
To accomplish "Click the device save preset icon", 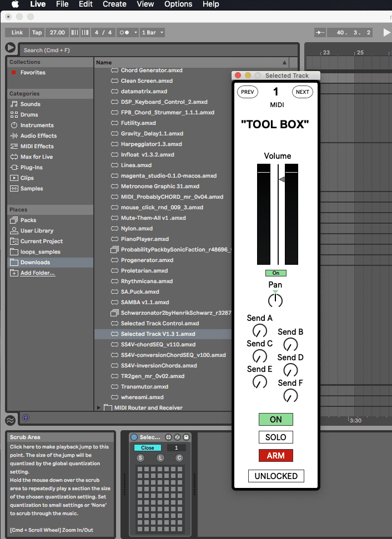I will [186, 437].
